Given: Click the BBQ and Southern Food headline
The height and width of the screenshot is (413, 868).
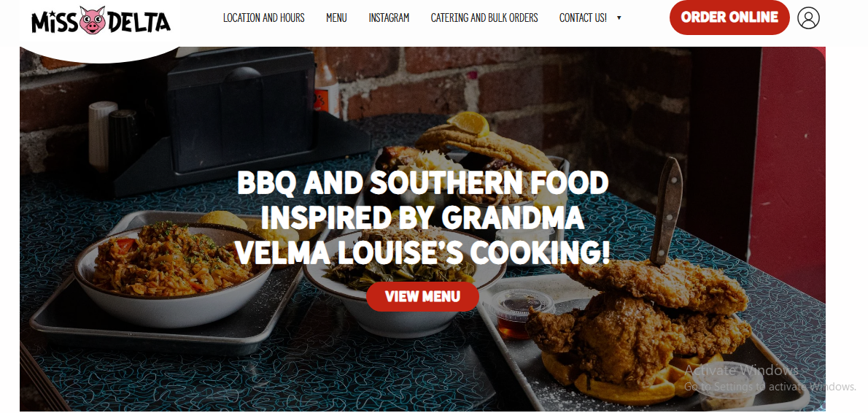Looking at the screenshot, I should (422, 217).
